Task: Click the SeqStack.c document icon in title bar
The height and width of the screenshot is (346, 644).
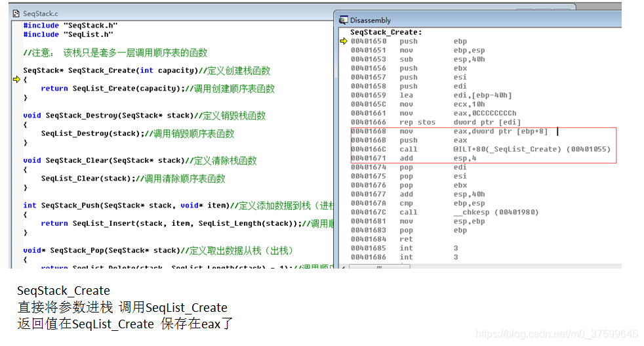Action: [16, 14]
